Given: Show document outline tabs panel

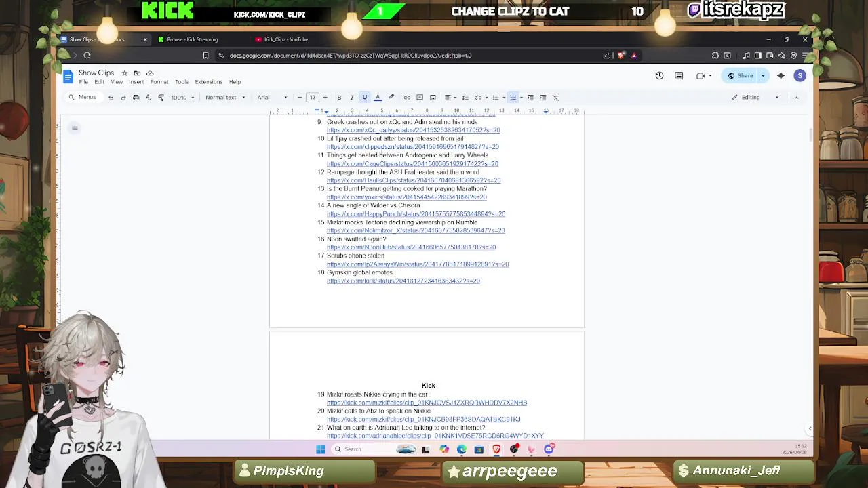Looking at the screenshot, I should [75, 128].
